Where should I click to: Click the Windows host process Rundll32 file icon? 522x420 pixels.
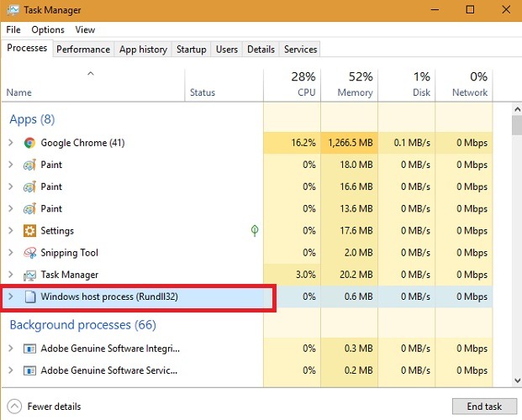tap(30, 297)
